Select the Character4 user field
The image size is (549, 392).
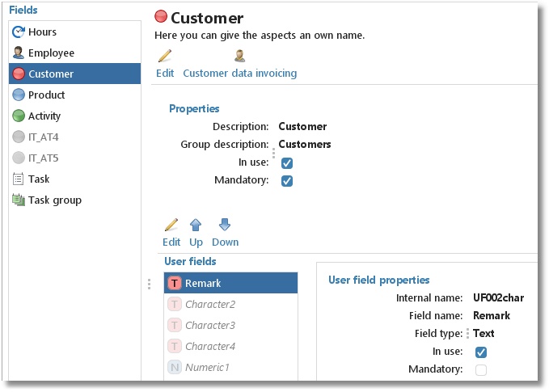coord(230,346)
